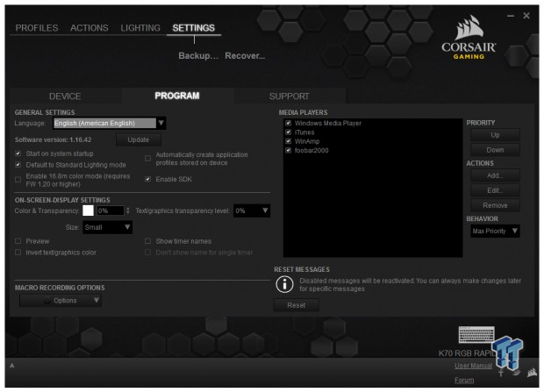Toggle the iTunes media player checkbox
This screenshot has width=544, height=392.
coord(288,132)
